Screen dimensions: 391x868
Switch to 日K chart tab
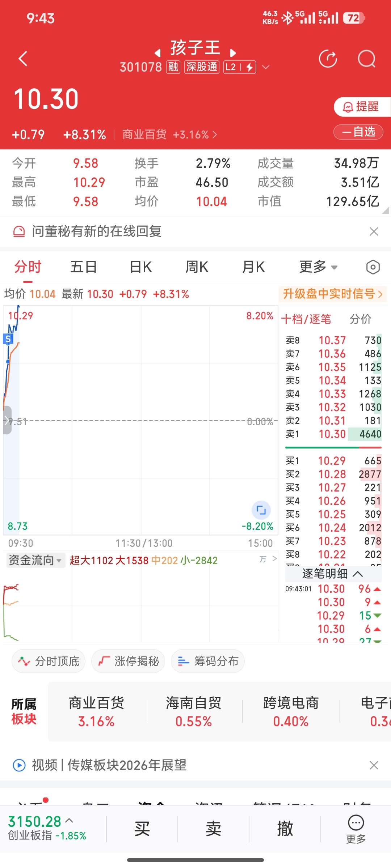(141, 267)
